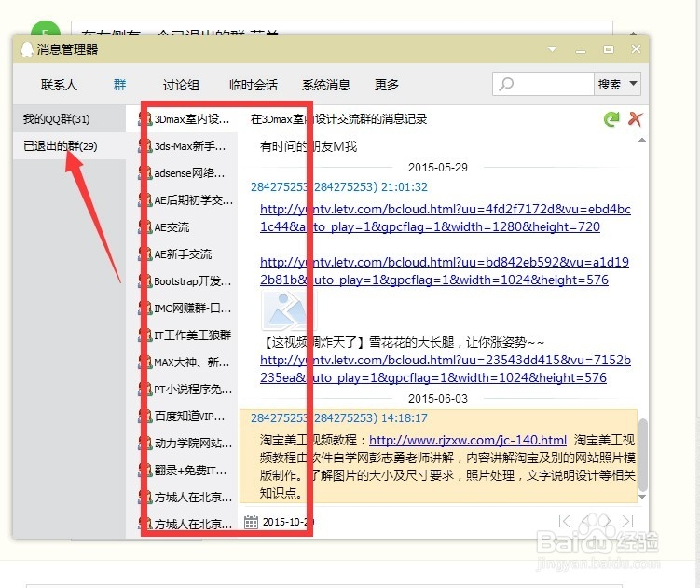Switch to the 群 tab
This screenshot has width=700, height=588.
[x=119, y=85]
